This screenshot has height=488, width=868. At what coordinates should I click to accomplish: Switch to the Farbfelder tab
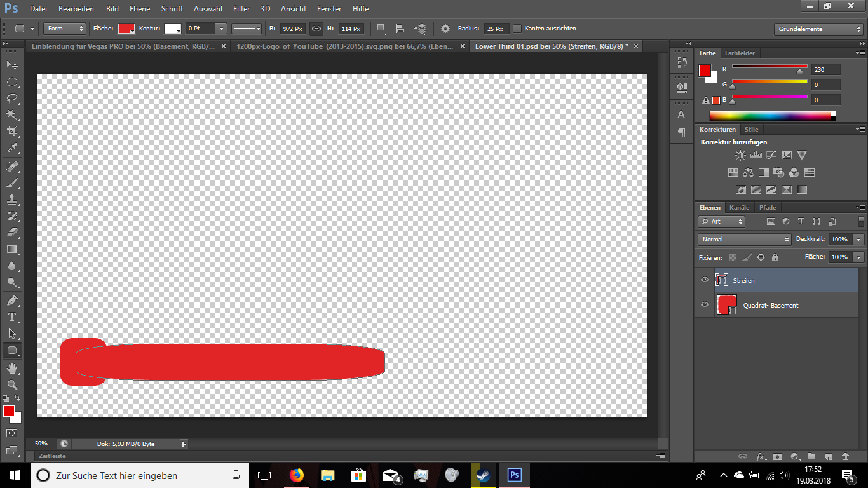[x=740, y=53]
